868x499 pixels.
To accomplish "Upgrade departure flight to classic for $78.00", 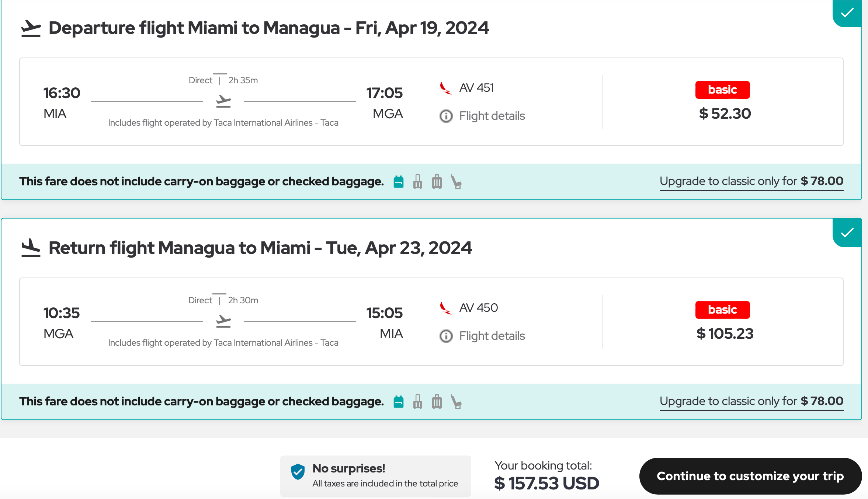I will 751,181.
